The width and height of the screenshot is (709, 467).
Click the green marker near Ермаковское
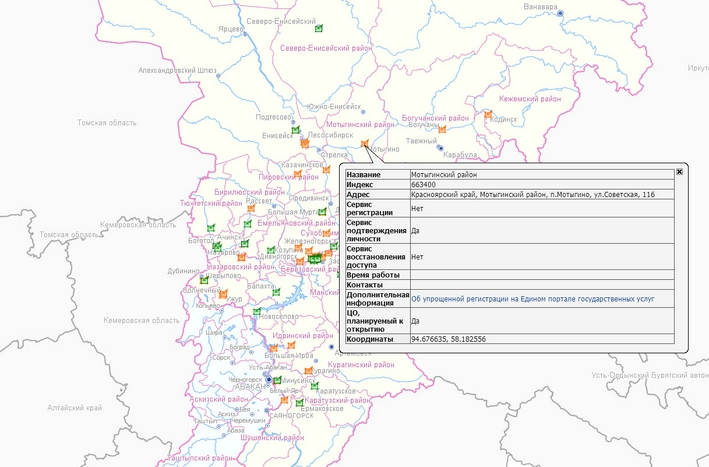(297, 402)
